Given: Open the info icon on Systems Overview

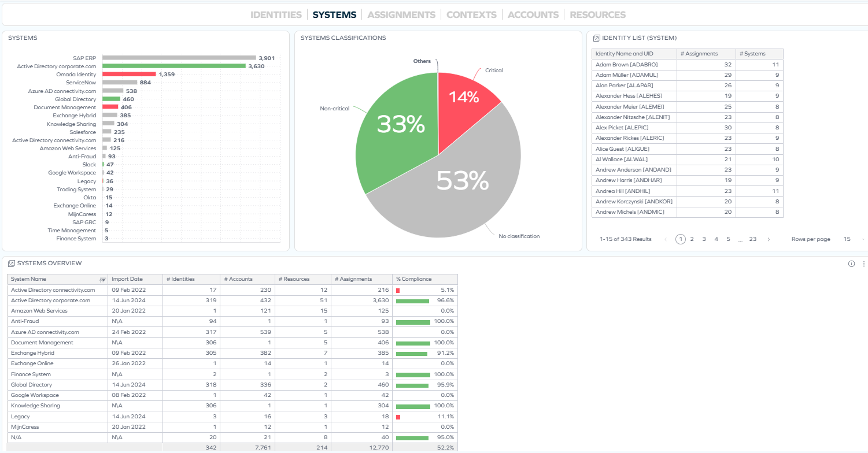Looking at the screenshot, I should coord(851,263).
